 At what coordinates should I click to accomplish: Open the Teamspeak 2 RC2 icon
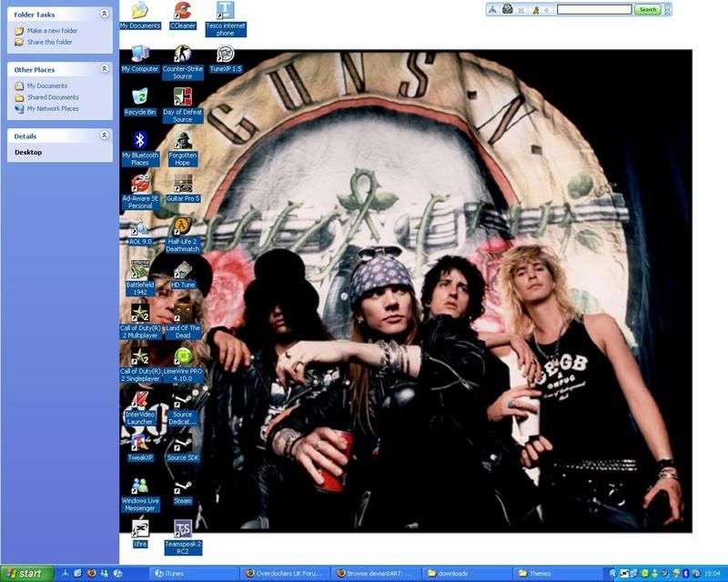[183, 530]
